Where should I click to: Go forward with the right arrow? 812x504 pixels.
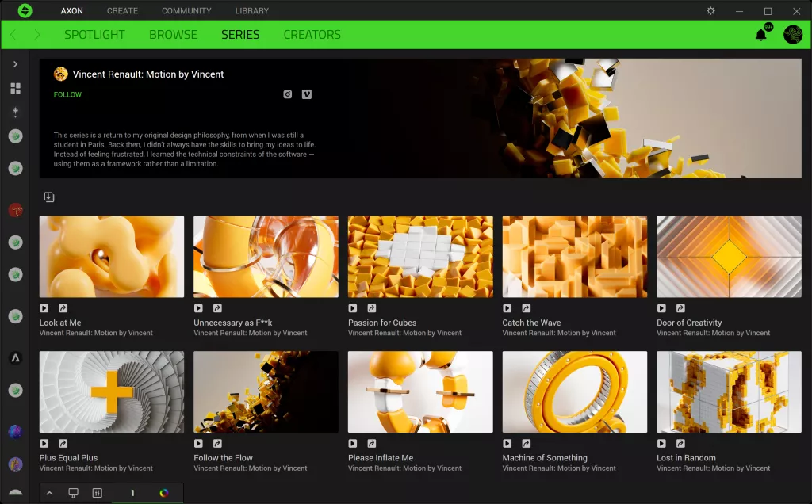(36, 35)
